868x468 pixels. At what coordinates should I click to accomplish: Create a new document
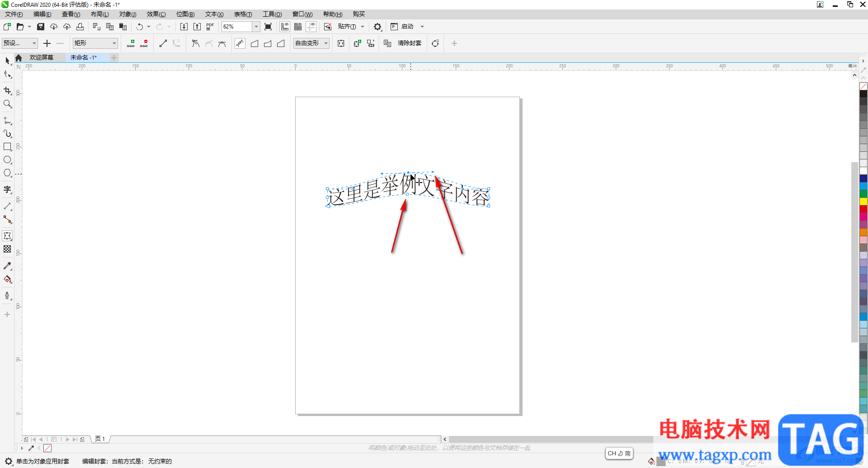pos(7,27)
